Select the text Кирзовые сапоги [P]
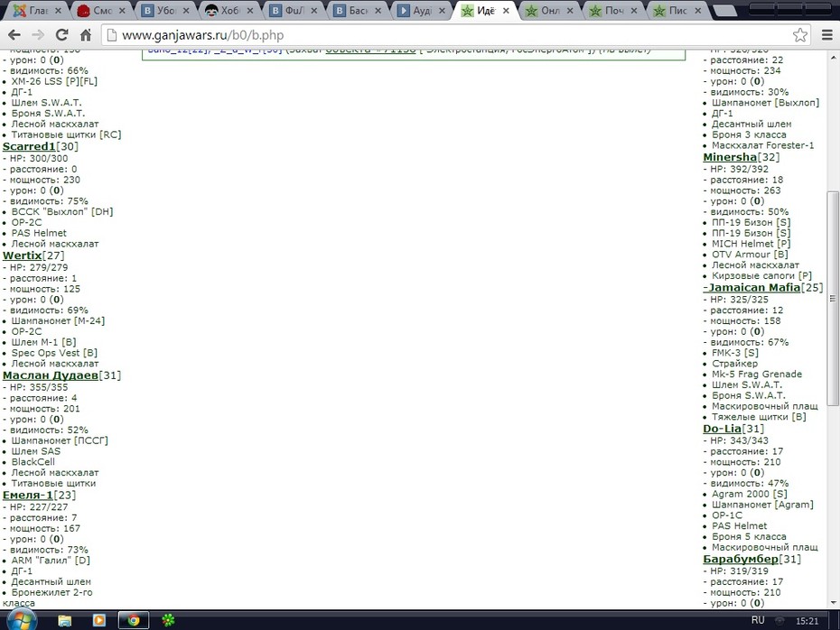Image resolution: width=840 pixels, height=630 pixels. (x=761, y=276)
